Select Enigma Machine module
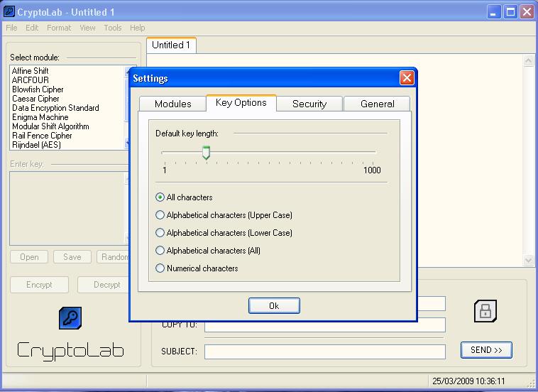Viewport: 538px width, 392px height. tap(40, 117)
